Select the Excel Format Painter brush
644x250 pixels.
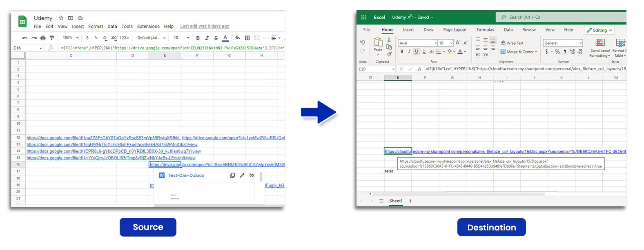point(389,54)
